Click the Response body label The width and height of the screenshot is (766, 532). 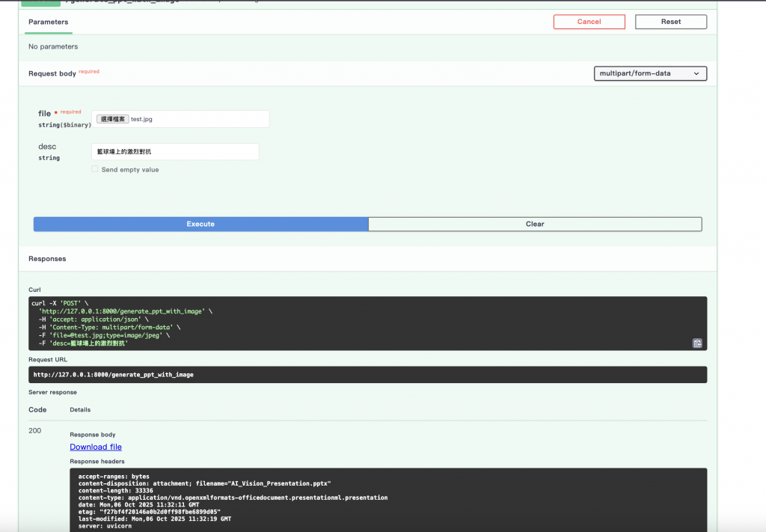tap(92, 434)
